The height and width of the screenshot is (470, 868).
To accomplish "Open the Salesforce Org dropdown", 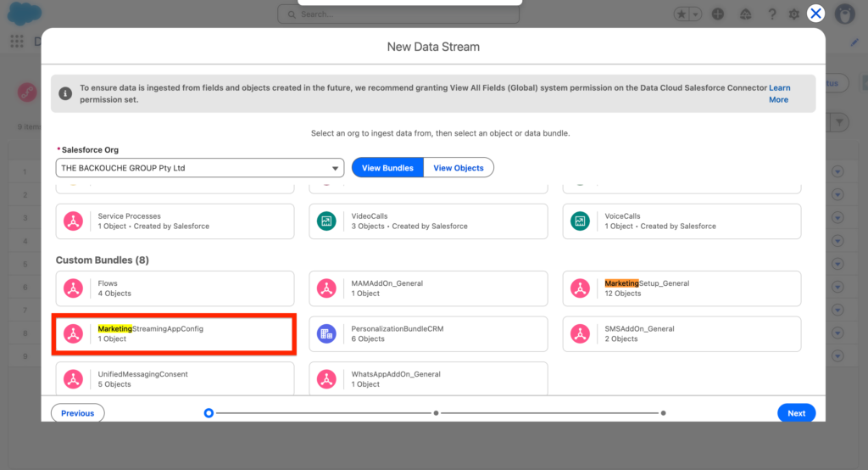I will (200, 168).
